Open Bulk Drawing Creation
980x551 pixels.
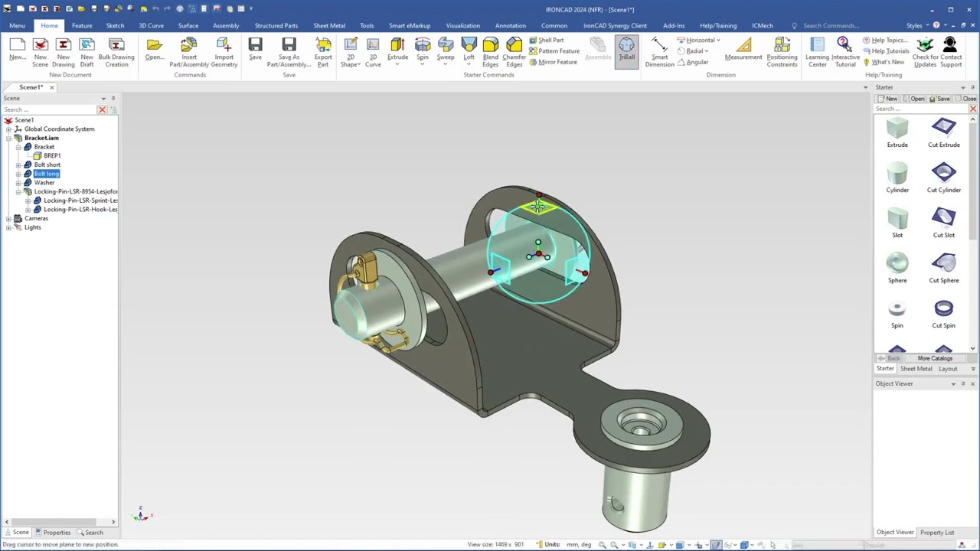(x=116, y=52)
